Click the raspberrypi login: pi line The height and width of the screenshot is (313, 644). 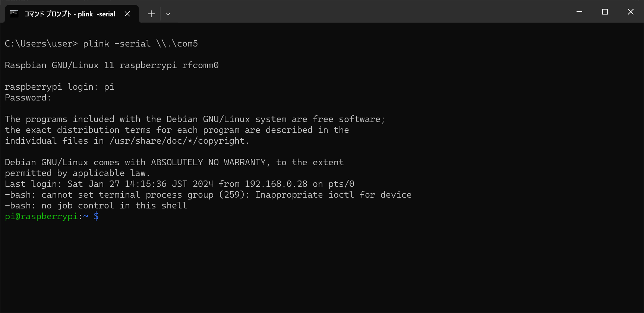(59, 87)
